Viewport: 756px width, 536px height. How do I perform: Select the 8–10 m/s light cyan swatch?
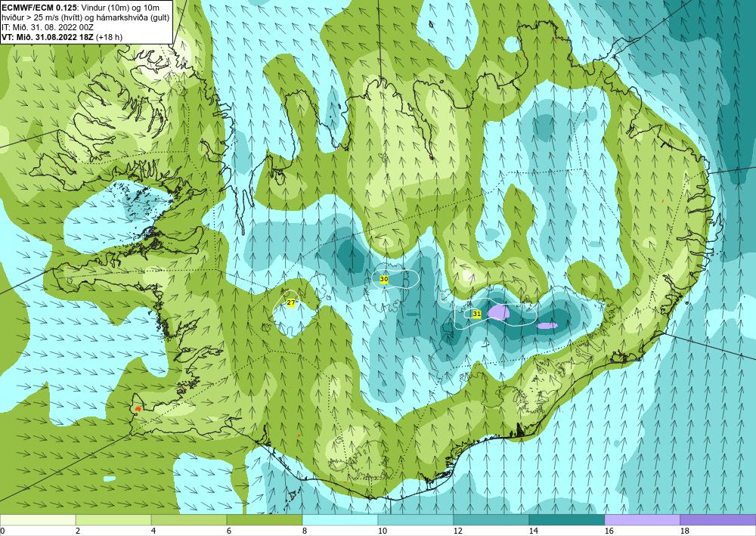pyautogui.click(x=340, y=520)
